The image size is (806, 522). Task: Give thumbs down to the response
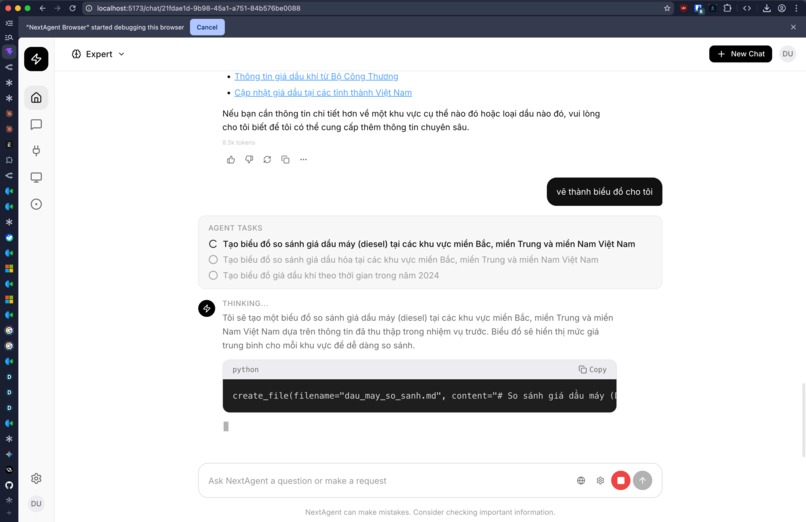pyautogui.click(x=249, y=160)
